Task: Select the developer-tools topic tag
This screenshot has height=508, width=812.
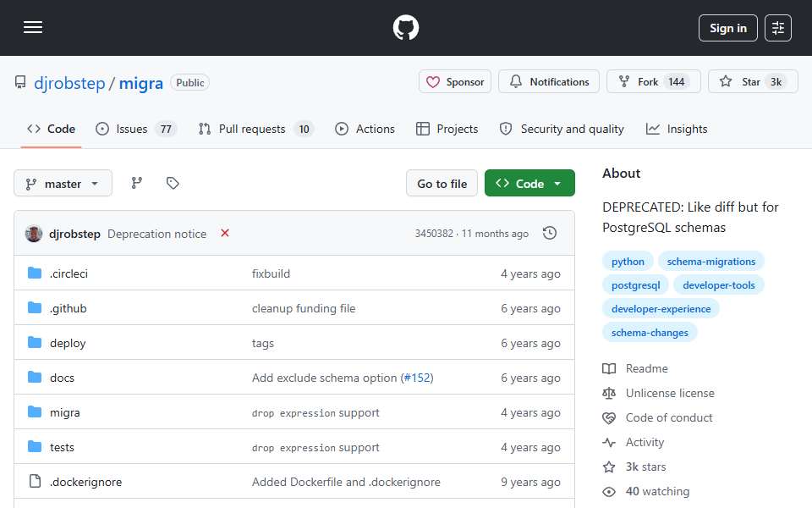Action: (718, 285)
